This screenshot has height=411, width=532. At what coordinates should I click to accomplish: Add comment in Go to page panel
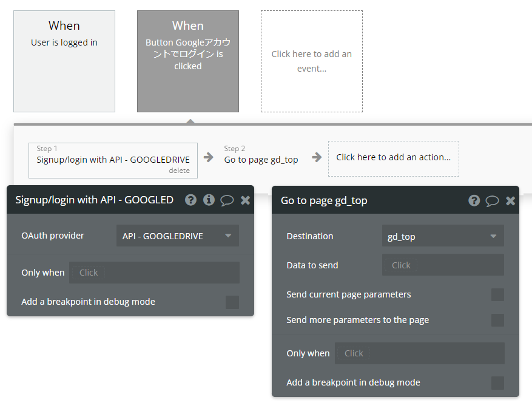[x=492, y=201]
